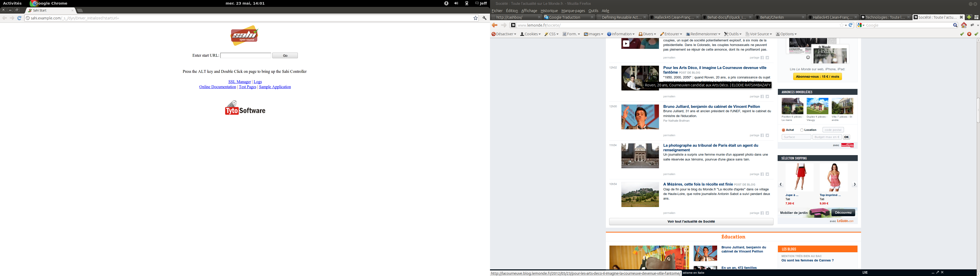Open Firefox Marque-pages menu
This screenshot has height=276, width=980.
[573, 11]
